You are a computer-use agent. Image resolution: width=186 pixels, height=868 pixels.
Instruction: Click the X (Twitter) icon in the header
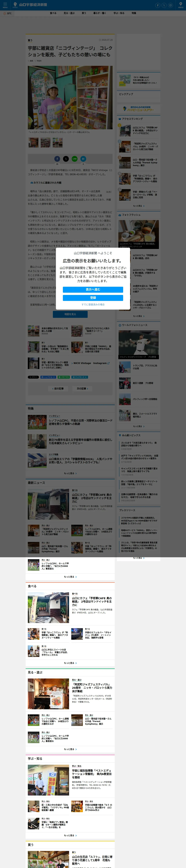click(164, 5)
